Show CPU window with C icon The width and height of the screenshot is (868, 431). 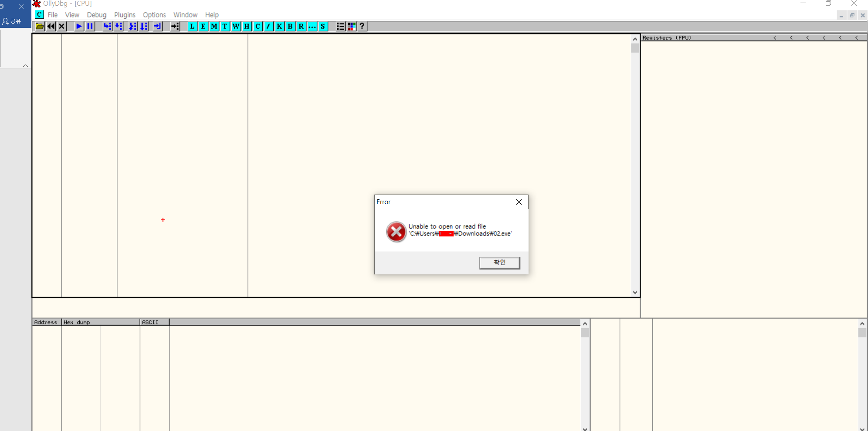(258, 27)
